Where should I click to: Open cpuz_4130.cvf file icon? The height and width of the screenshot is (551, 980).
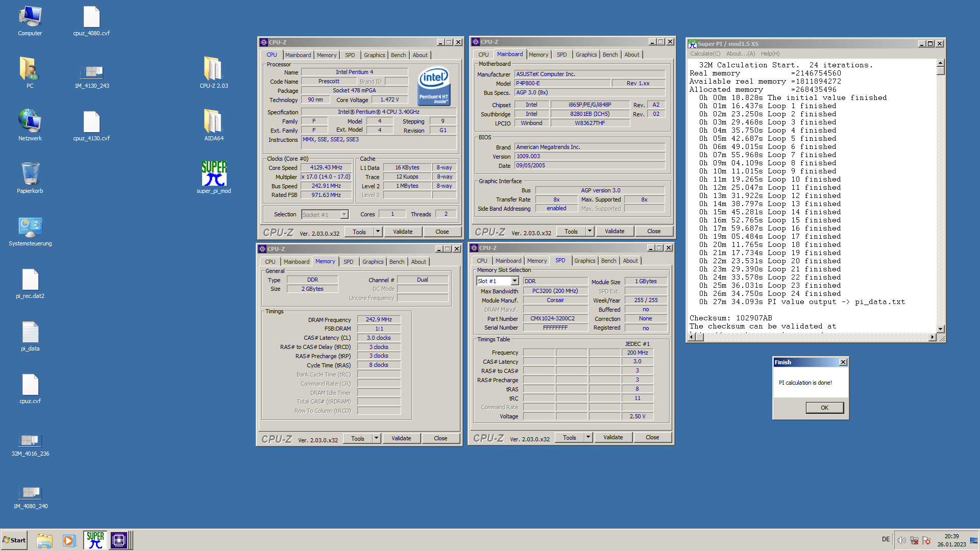(x=91, y=126)
